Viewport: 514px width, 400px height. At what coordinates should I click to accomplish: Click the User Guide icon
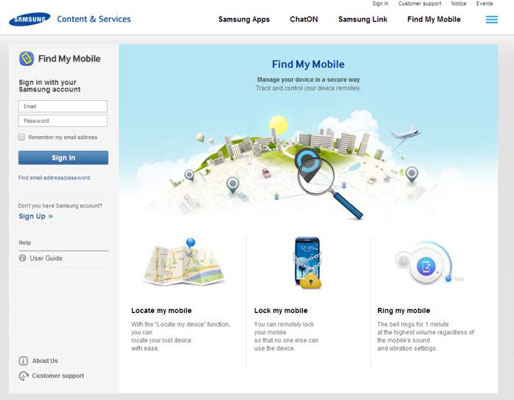[22, 258]
